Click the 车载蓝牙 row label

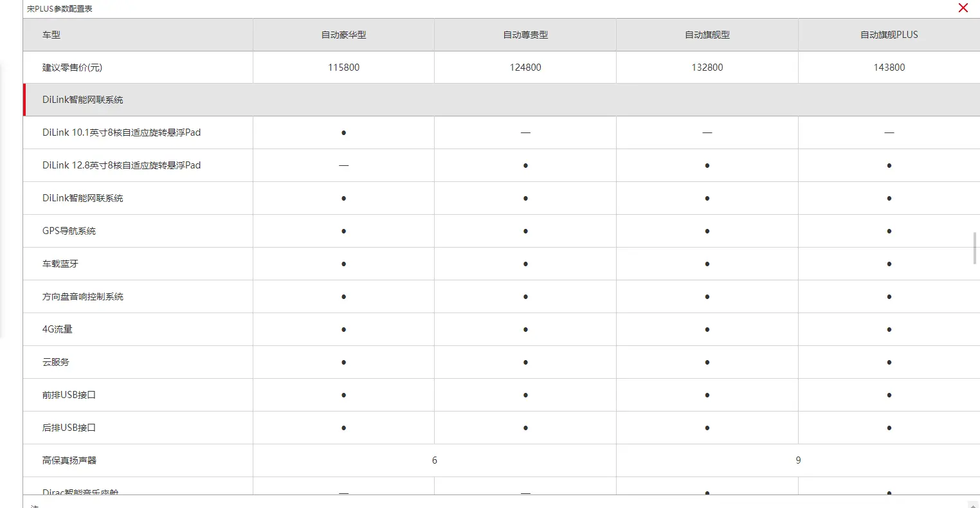click(x=60, y=264)
